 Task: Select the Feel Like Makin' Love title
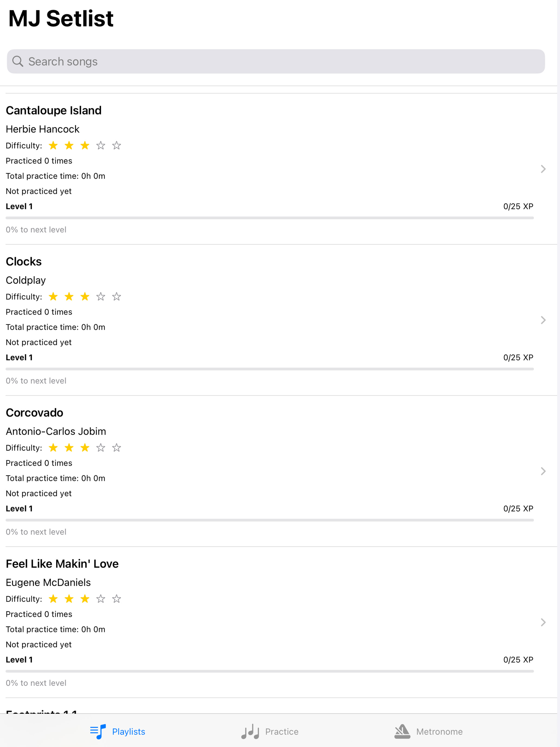(x=62, y=564)
